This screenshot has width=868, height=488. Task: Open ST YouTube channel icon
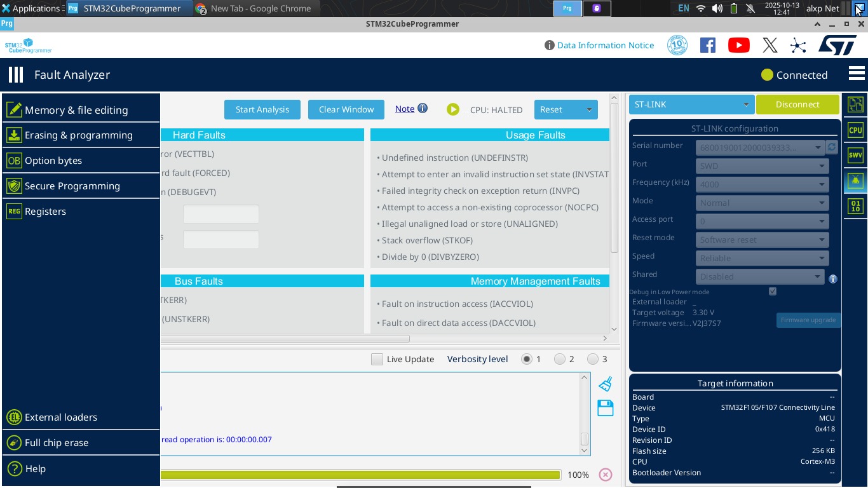[x=738, y=45]
